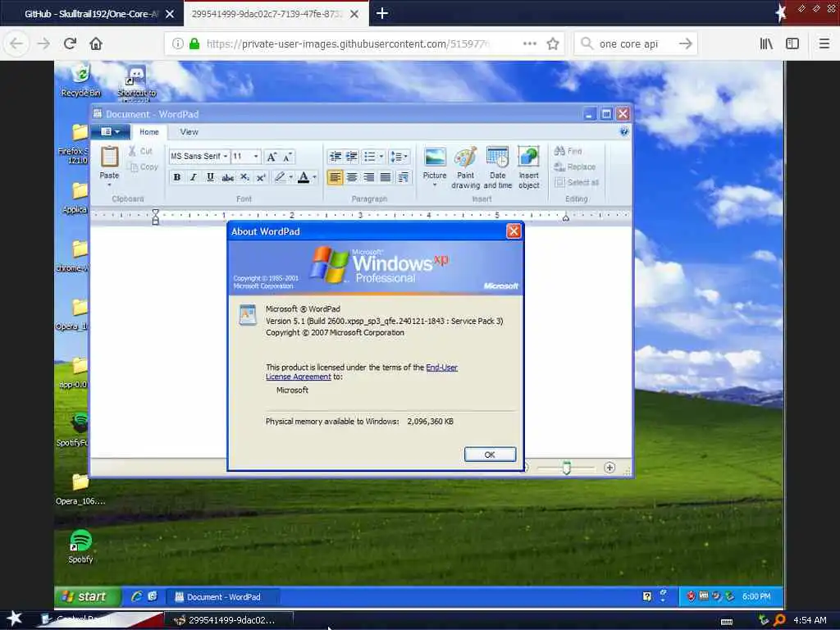Click the browser reload button
Image resolution: width=840 pixels, height=630 pixels.
(x=70, y=43)
